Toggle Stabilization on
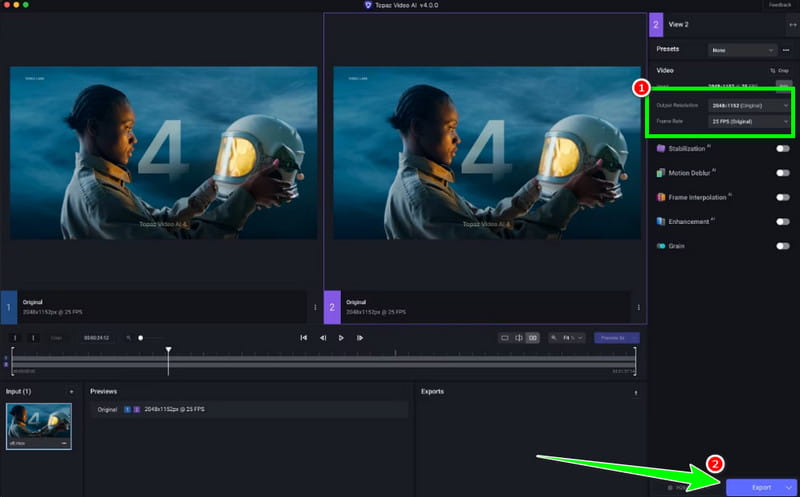 pyautogui.click(x=783, y=148)
